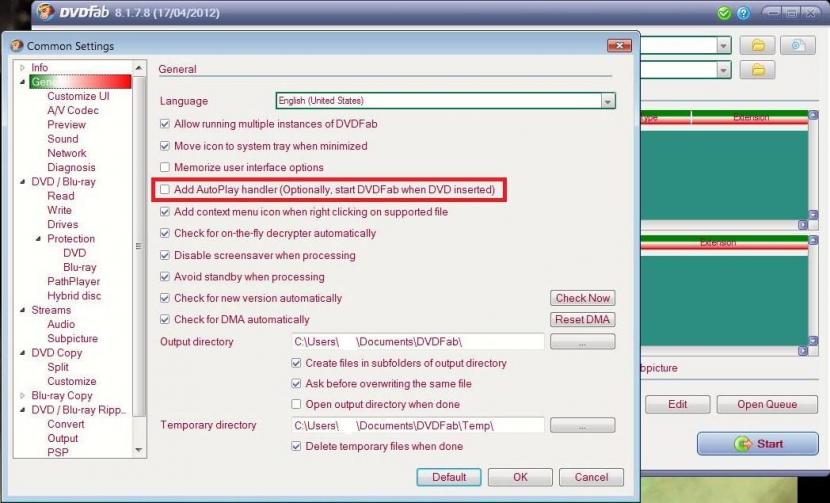Click the Default button

click(x=449, y=477)
